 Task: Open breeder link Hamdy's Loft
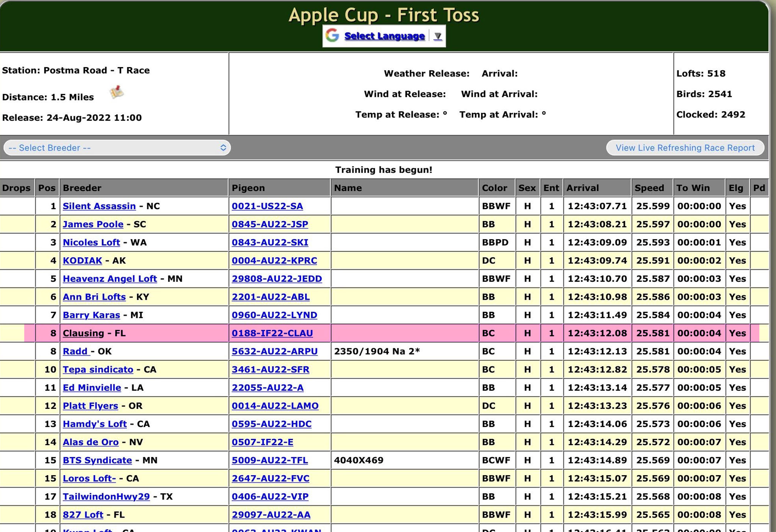point(95,424)
